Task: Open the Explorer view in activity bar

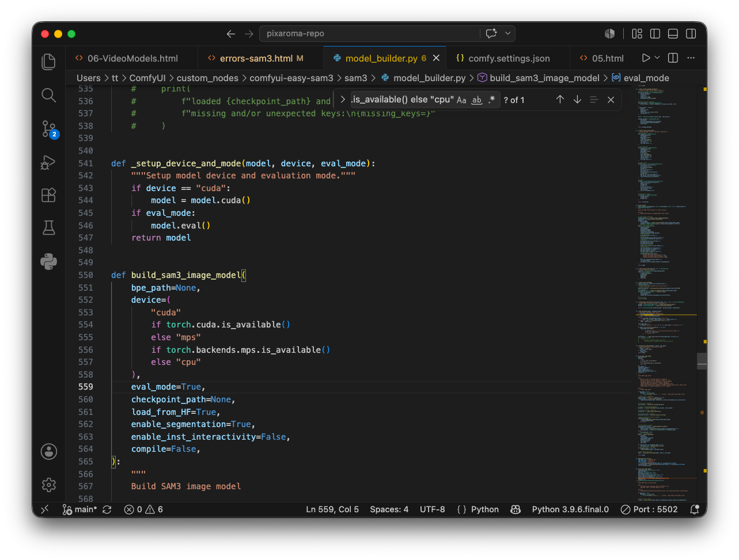Action: pyautogui.click(x=49, y=62)
